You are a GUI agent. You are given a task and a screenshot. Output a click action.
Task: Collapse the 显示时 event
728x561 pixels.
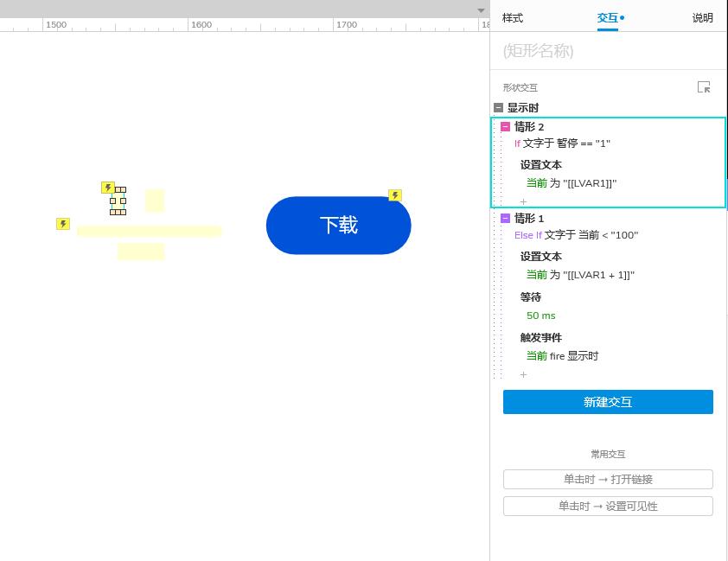click(x=499, y=108)
